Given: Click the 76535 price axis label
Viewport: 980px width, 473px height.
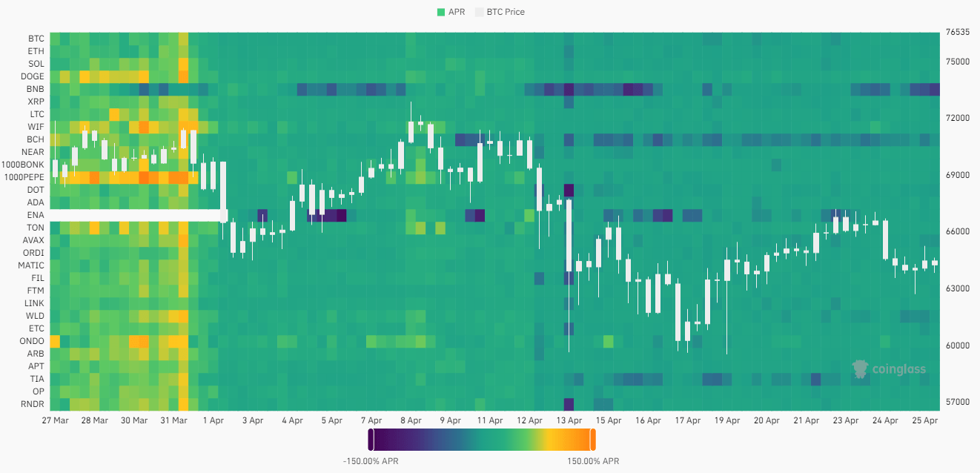Looking at the screenshot, I should point(958,33).
